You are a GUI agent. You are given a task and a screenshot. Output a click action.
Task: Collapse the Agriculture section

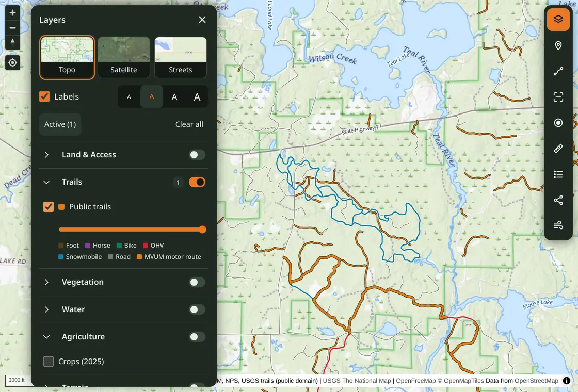46,337
